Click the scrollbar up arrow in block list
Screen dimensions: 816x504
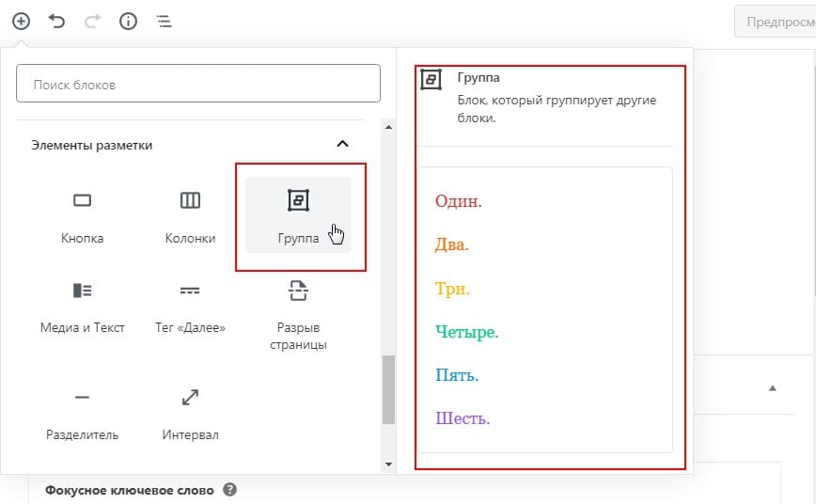(x=388, y=127)
